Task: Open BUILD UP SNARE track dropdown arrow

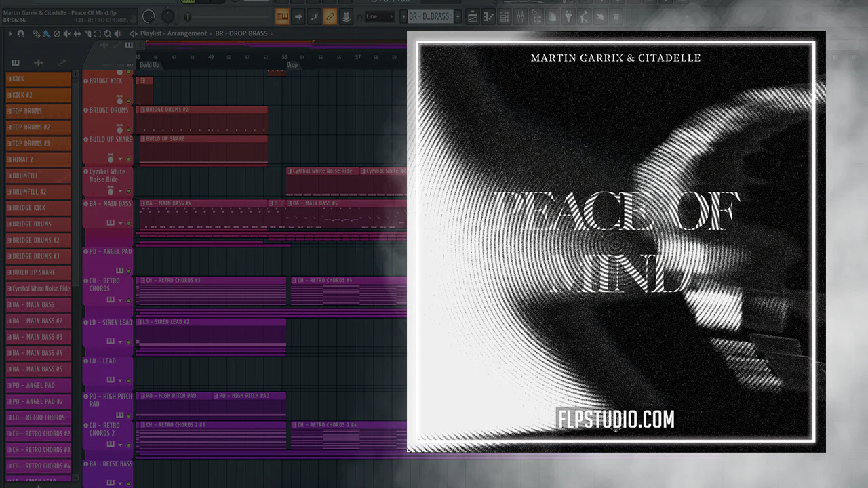Action: pyautogui.click(x=120, y=159)
